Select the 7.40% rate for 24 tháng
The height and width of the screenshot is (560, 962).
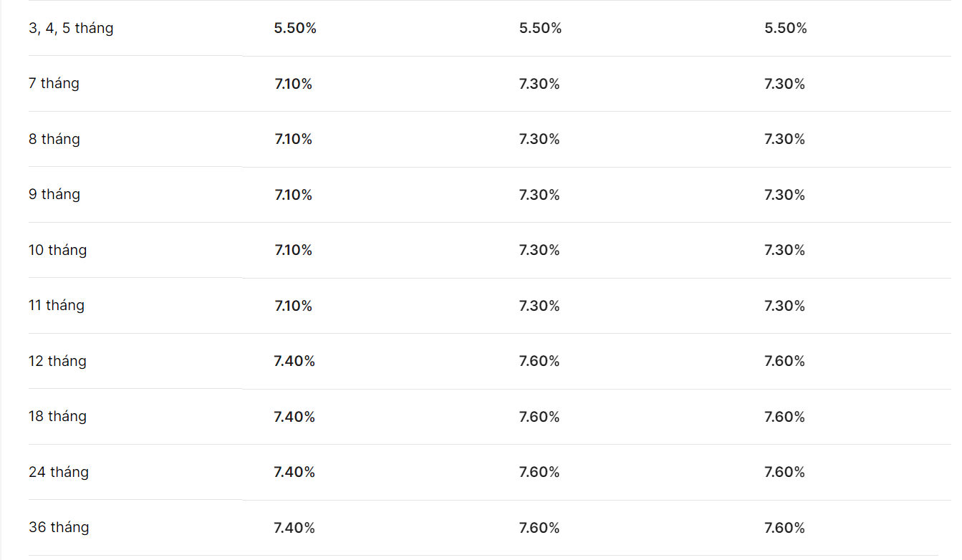pyautogui.click(x=294, y=472)
